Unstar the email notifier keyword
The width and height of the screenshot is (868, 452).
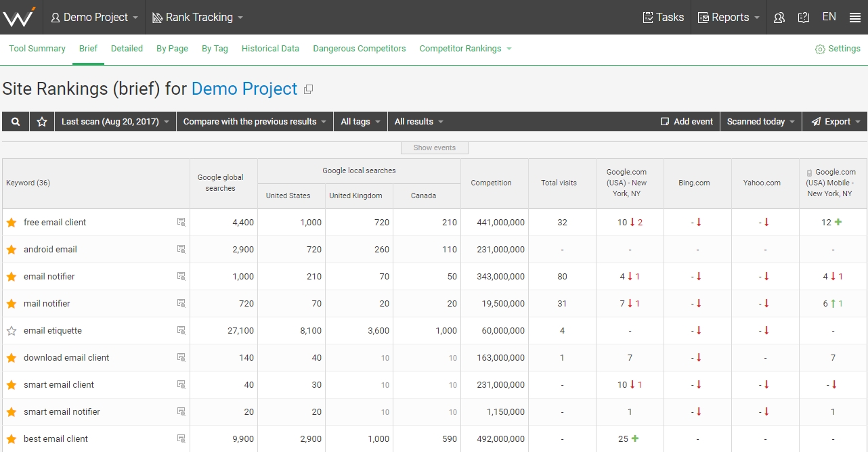point(12,276)
